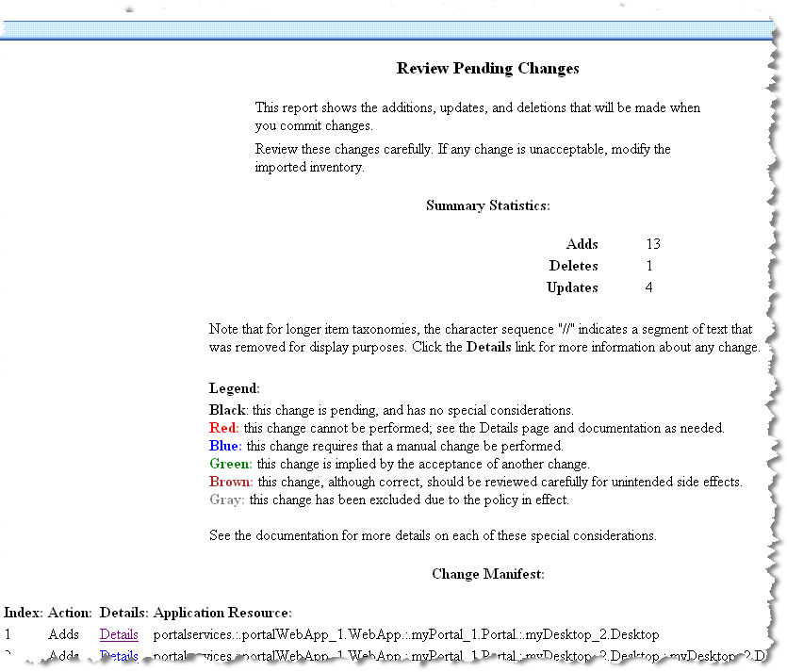Screen dimensions: 787x672
Task: Select the Gray legend entry
Action: click(x=389, y=500)
